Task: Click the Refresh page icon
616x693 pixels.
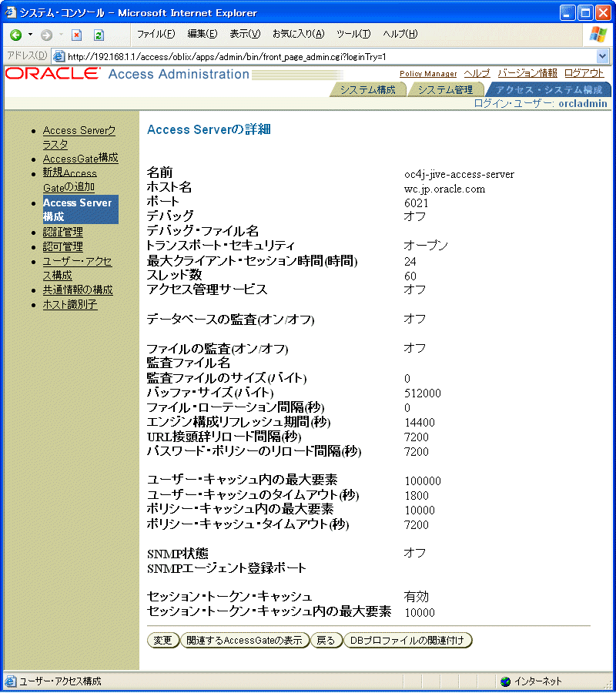Action: (99, 35)
